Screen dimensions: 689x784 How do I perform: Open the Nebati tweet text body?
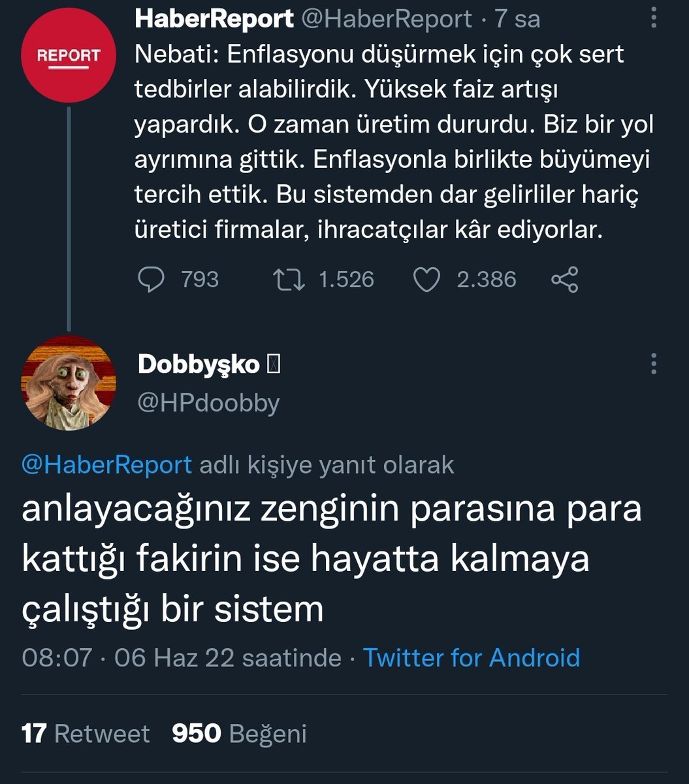pos(392,142)
